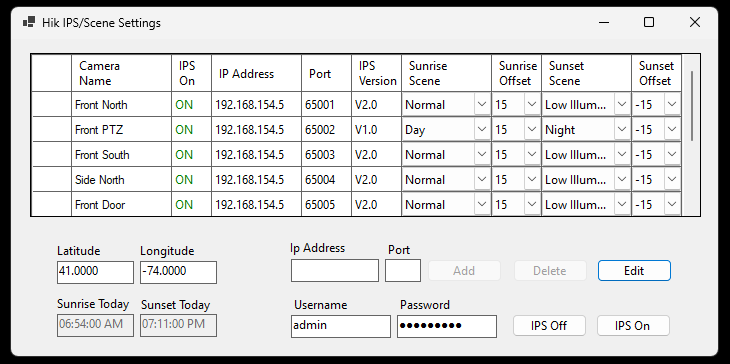730x364 pixels.
Task: Click port cell 65005
Action: point(326,204)
